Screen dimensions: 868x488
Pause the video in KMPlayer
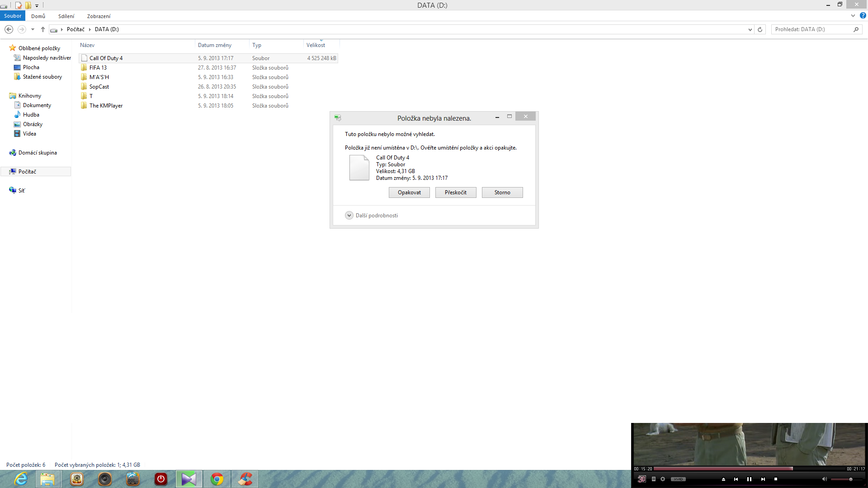click(749, 479)
